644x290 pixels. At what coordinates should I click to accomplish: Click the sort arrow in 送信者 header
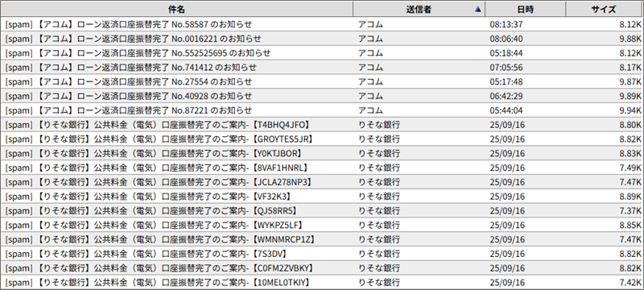(477, 10)
